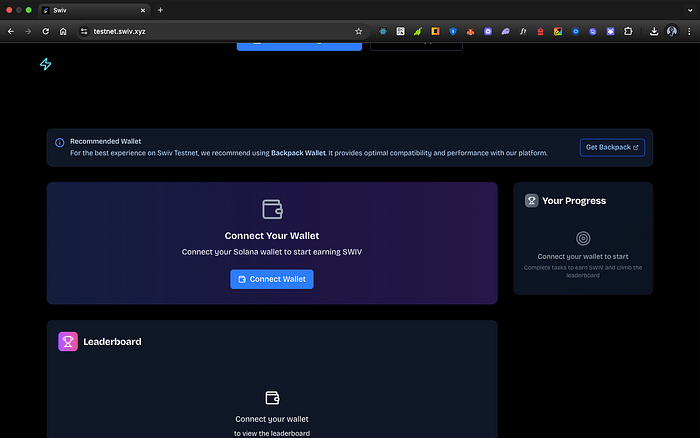This screenshot has width=700, height=438.
Task: Click the Your Progress trophy icon
Action: coord(531,200)
